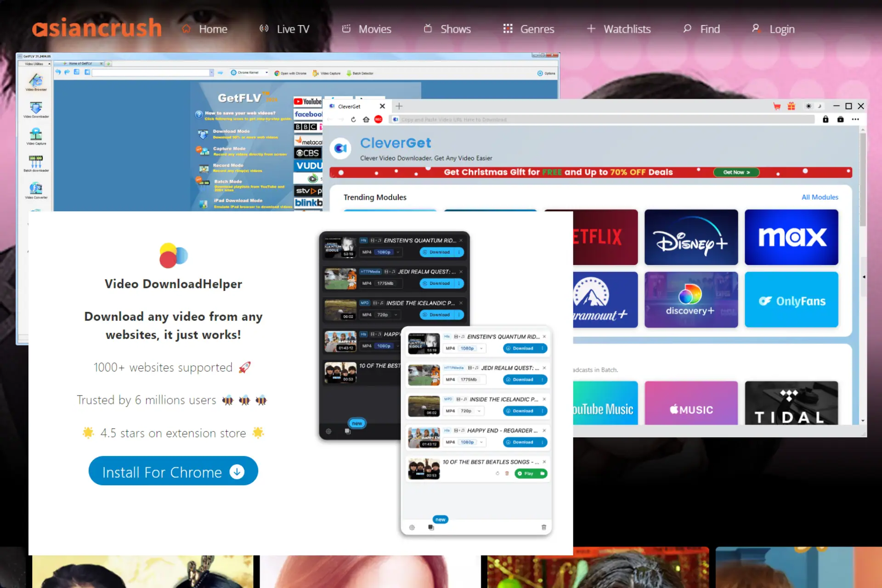Click the padlock icon in CleverGet toolbar
The width and height of the screenshot is (882, 588).
(825, 119)
